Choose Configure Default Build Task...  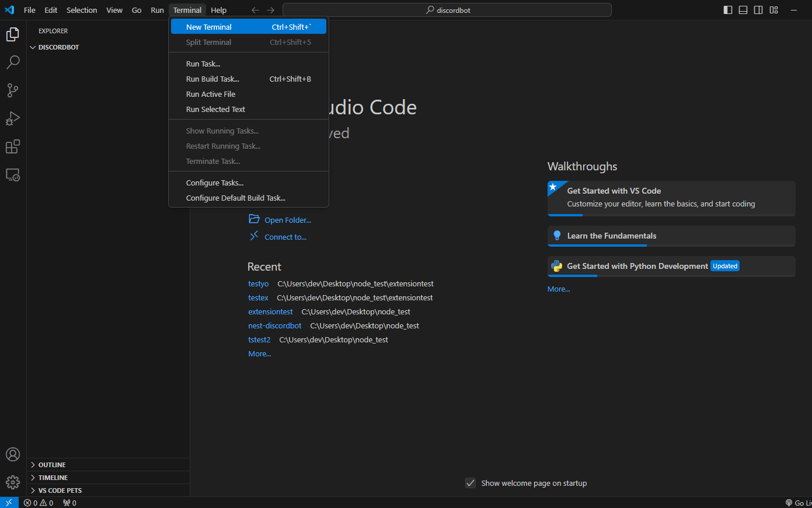[x=249, y=198]
